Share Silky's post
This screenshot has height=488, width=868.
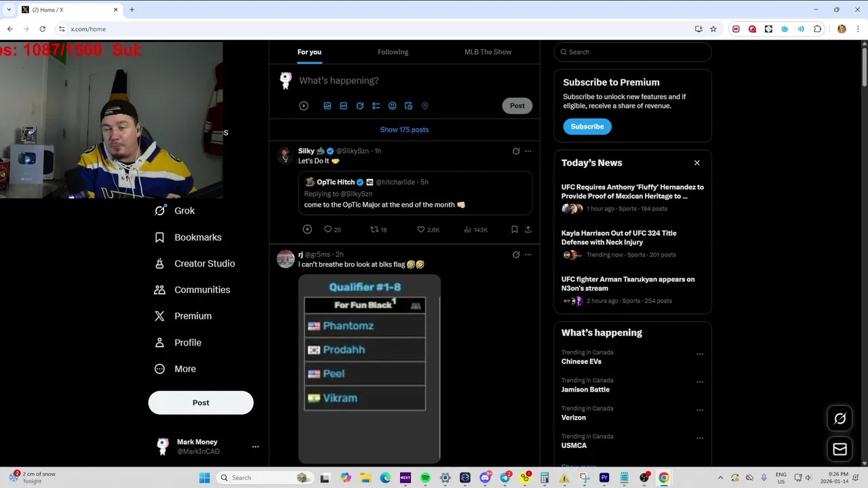click(528, 230)
